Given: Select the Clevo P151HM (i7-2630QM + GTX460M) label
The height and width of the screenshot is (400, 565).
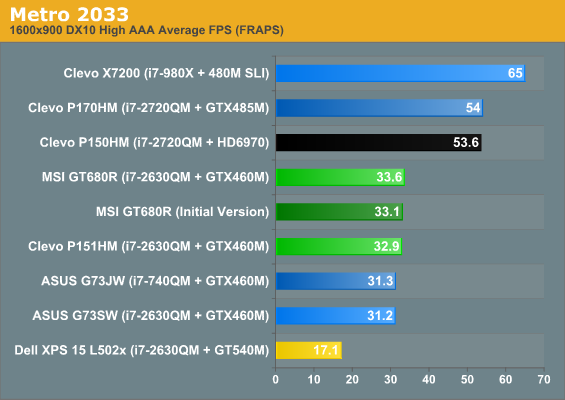Looking at the screenshot, I should [148, 246].
